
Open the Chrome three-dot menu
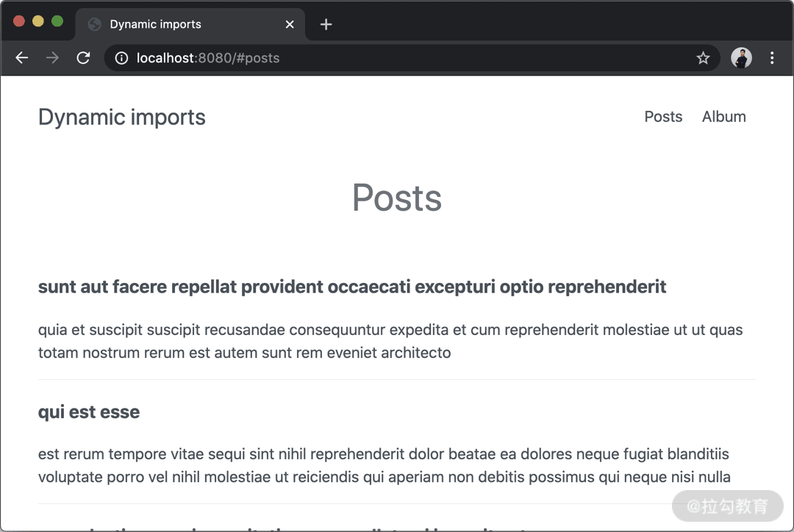772,58
